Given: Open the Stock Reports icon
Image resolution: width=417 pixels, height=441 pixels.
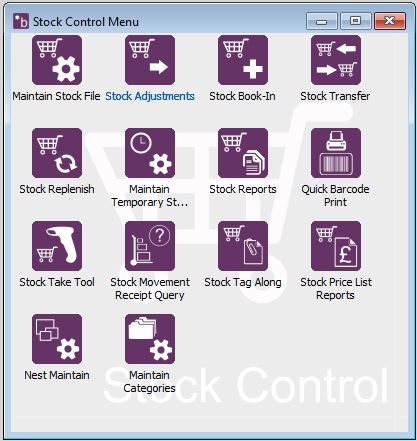Looking at the screenshot, I should coord(243,153).
